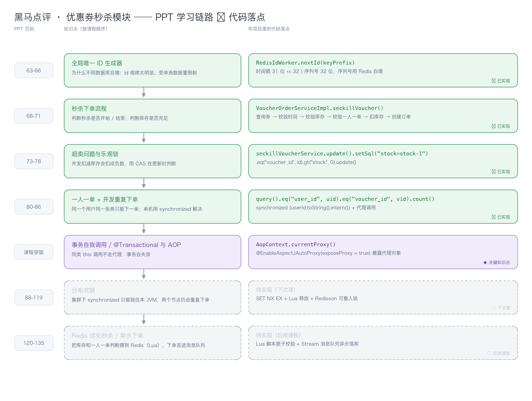The width and height of the screenshot is (532, 401).
Task: Click the 已实现 mark in query().eq card
Action: (x=501, y=217)
